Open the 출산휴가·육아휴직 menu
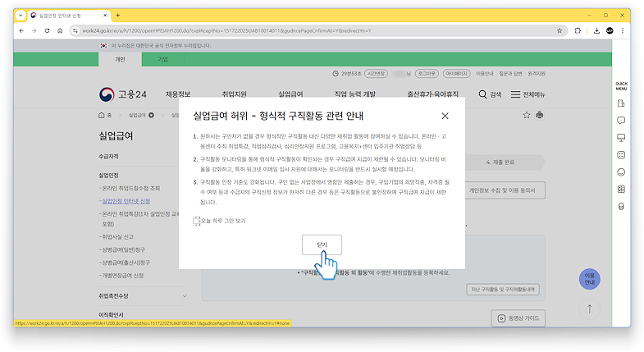 432,94
